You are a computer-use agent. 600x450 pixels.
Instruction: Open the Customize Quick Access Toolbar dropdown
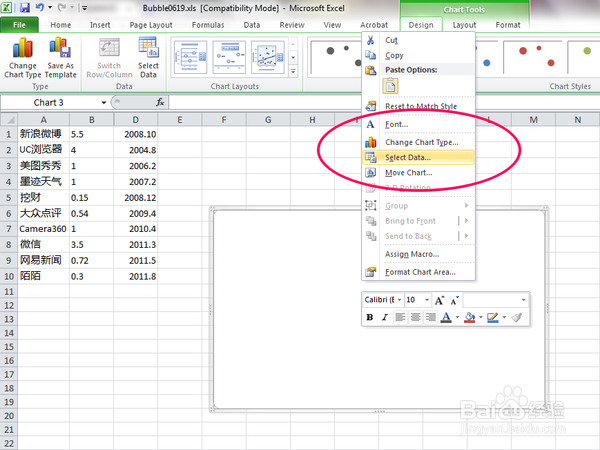[84, 7]
